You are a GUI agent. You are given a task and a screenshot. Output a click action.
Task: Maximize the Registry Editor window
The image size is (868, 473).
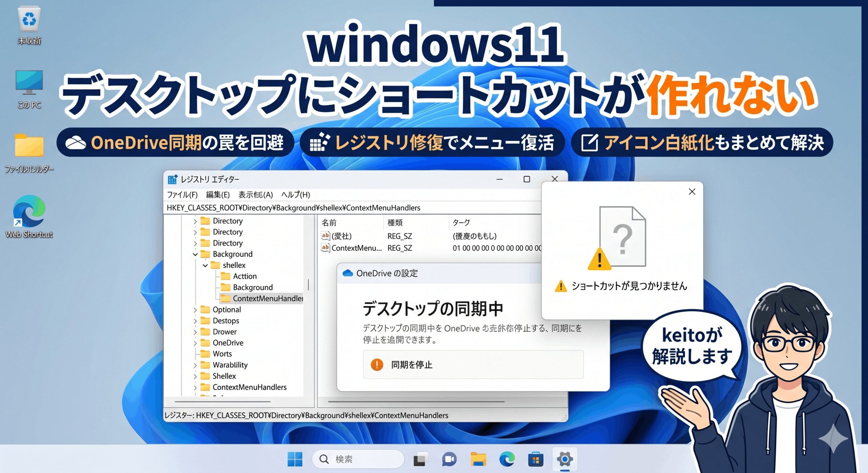pos(527,179)
